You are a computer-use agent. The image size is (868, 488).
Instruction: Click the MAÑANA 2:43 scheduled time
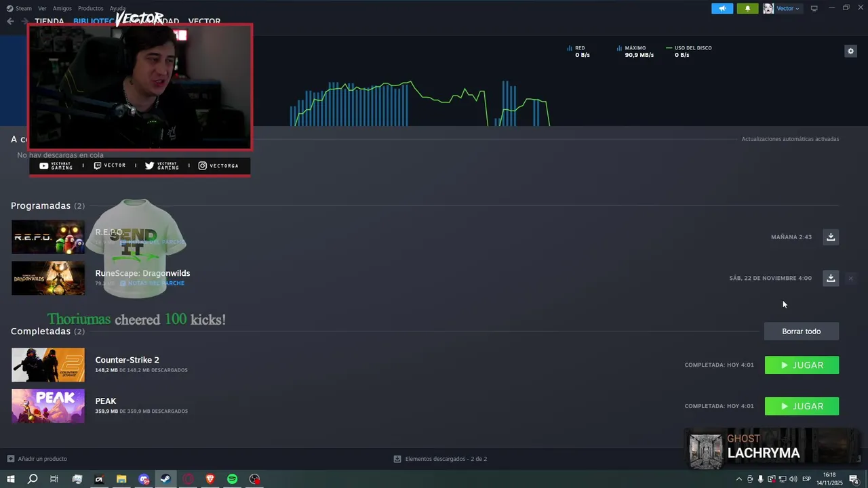tap(791, 237)
